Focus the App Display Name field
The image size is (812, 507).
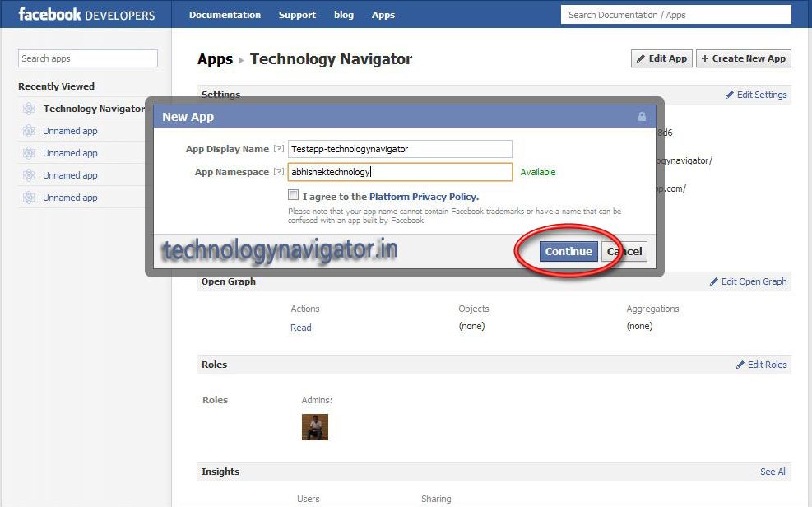pyautogui.click(x=401, y=149)
